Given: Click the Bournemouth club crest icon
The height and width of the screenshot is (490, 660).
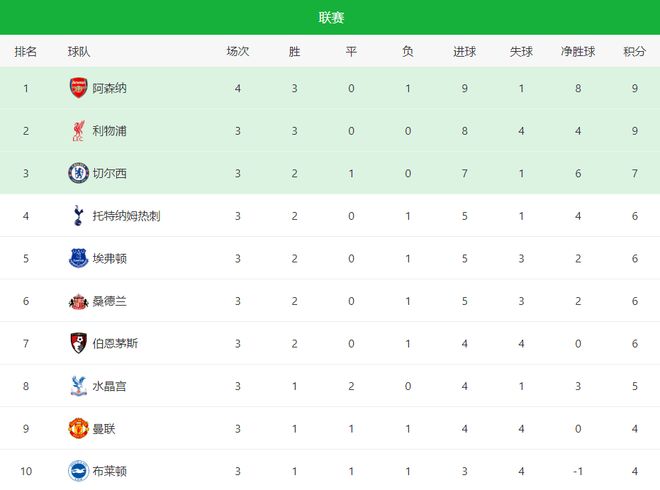Looking at the screenshot, I should click(78, 343).
